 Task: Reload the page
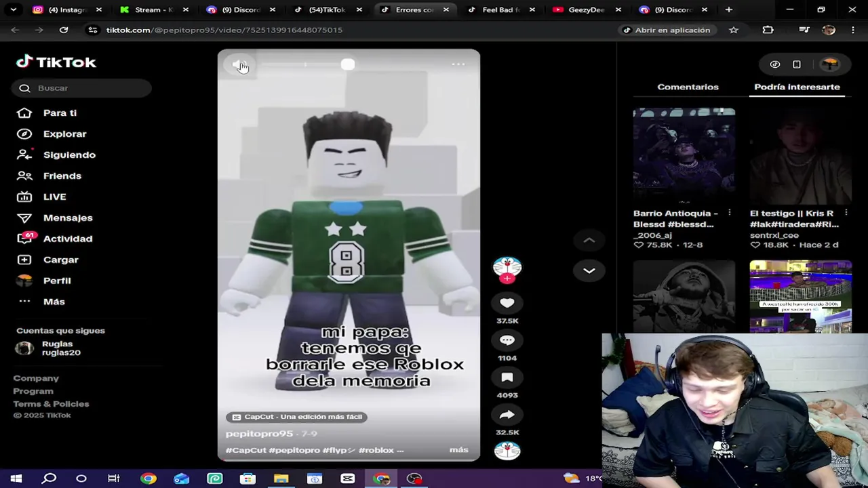click(64, 30)
